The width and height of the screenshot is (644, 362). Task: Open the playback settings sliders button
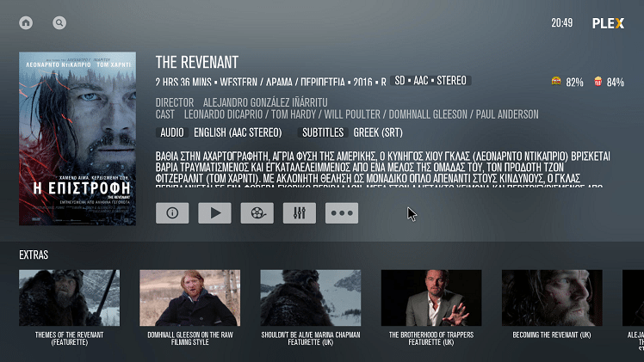click(x=300, y=213)
